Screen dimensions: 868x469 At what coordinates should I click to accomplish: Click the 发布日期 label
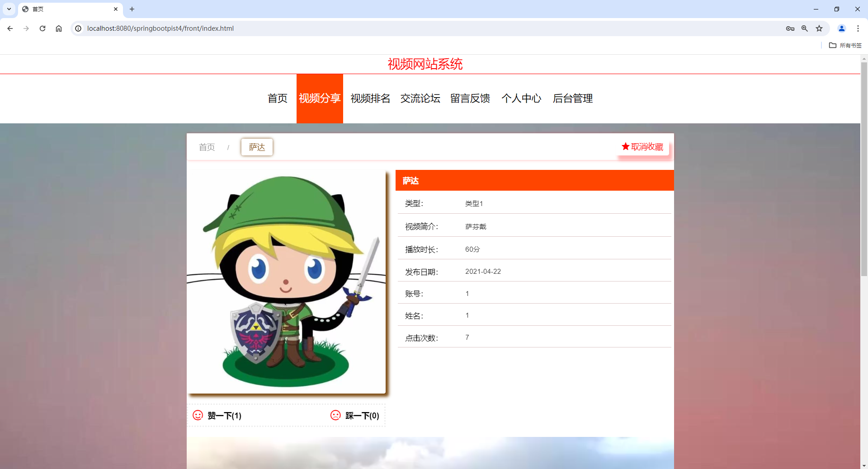click(421, 272)
